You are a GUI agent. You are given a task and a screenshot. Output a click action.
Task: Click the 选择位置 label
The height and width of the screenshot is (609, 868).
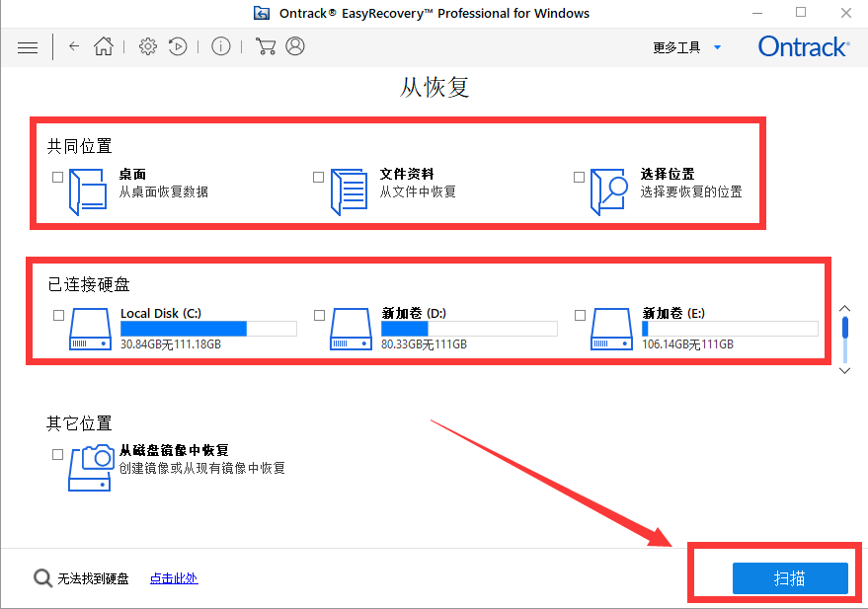668,175
